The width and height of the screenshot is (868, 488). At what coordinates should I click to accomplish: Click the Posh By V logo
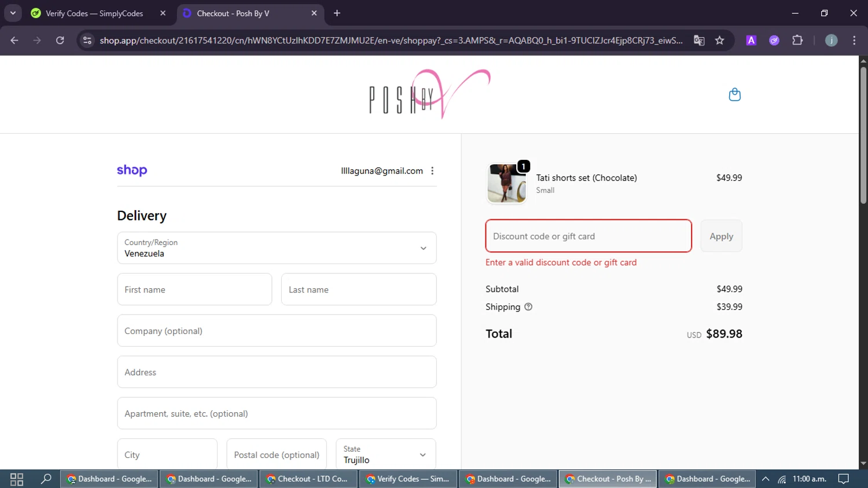click(x=429, y=94)
